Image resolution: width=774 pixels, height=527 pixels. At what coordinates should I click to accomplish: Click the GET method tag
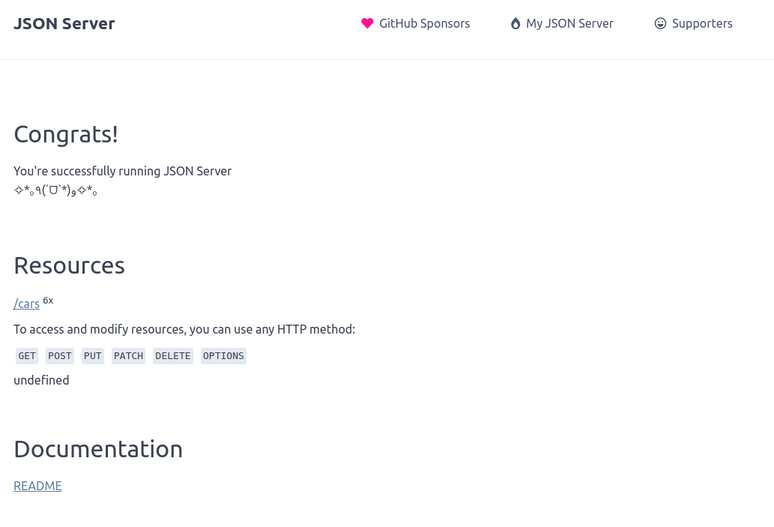(x=27, y=356)
